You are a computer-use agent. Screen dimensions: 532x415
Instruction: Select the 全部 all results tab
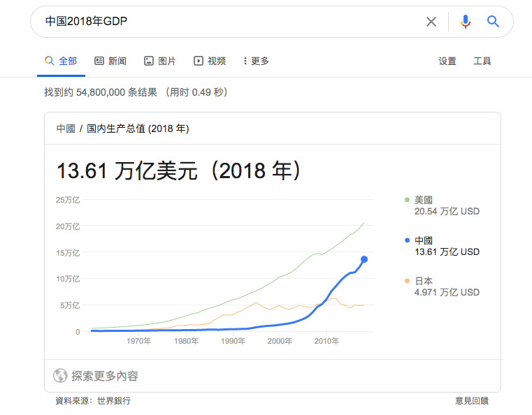click(x=61, y=61)
